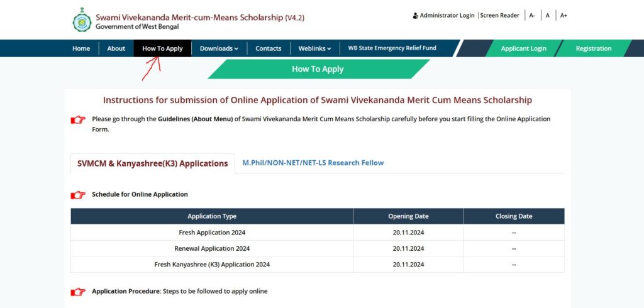Viewport: 644px width, 308px height.
Task: Expand the Downloads dropdown menu
Action: click(x=219, y=48)
